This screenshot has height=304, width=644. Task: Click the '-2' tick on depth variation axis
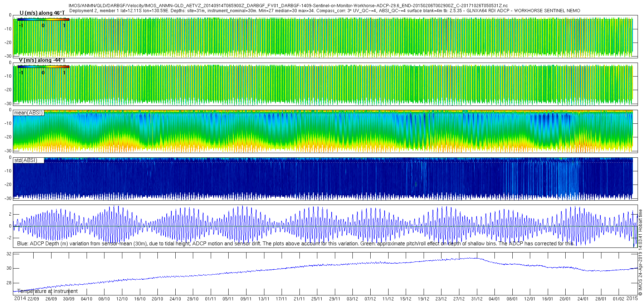(9, 237)
